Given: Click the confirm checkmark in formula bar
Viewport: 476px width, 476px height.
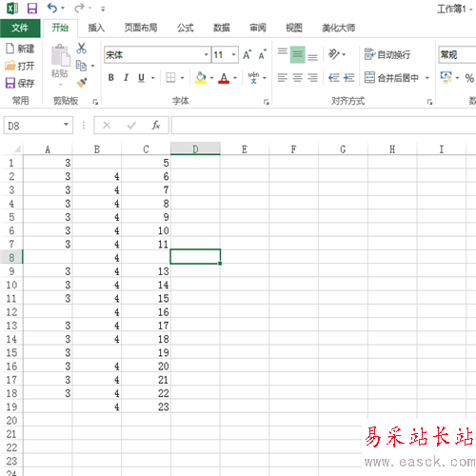Looking at the screenshot, I should 131,126.
